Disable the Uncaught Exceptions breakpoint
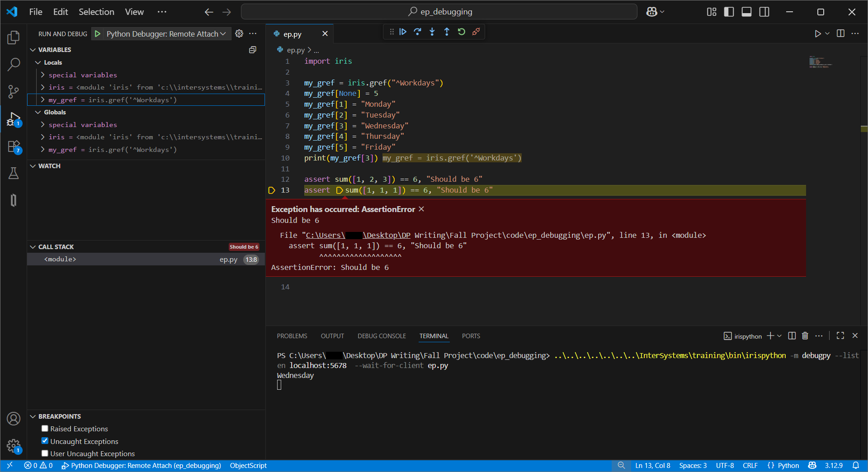This screenshot has height=472, width=868. pos(45,441)
